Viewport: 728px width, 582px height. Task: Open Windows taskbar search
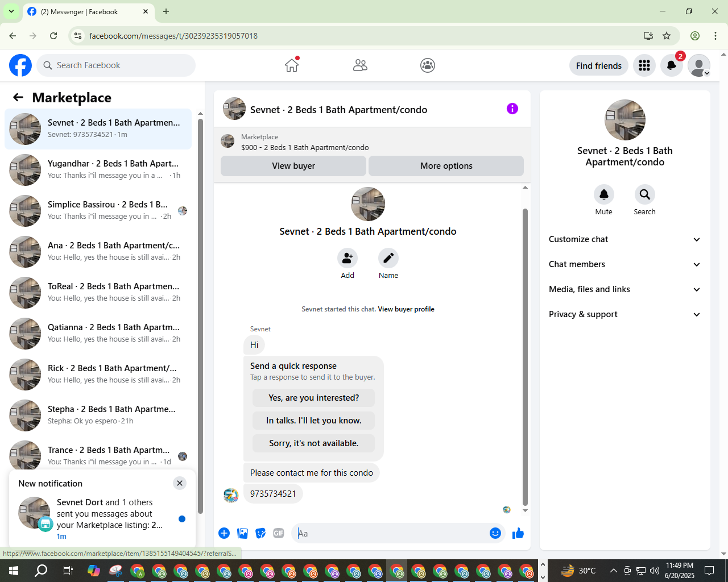[x=41, y=570]
